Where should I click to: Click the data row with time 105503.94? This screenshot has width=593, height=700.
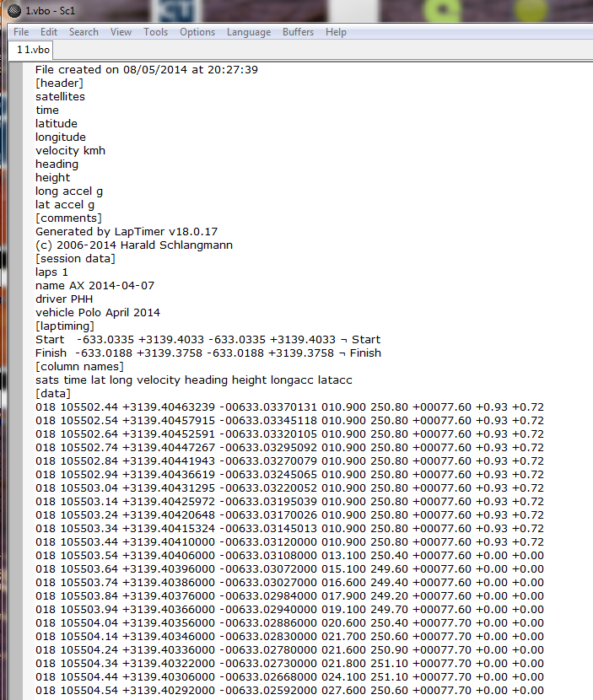tap(289, 610)
